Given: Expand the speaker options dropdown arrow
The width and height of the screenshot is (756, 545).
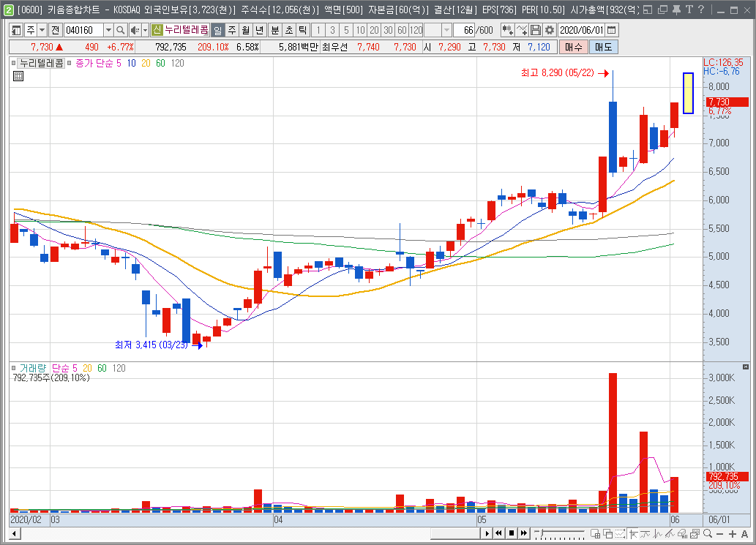Looking at the screenshot, I should (x=145, y=30).
